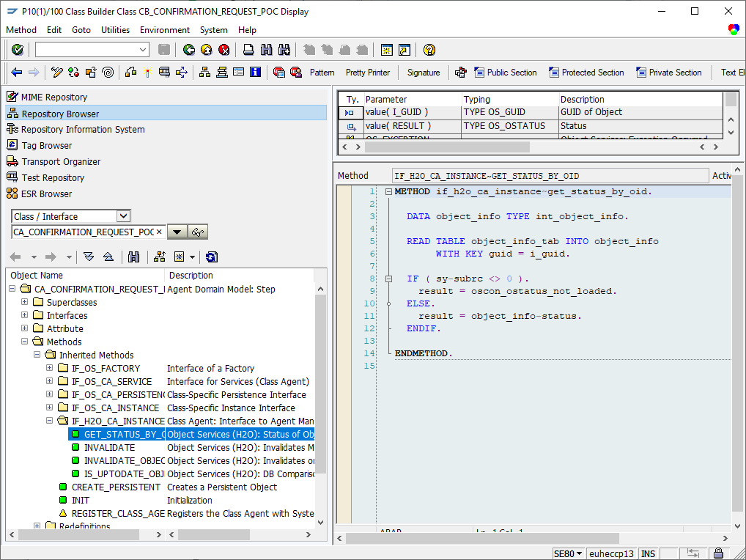Expand the Superclasses folder
746x560 pixels.
click(25, 302)
